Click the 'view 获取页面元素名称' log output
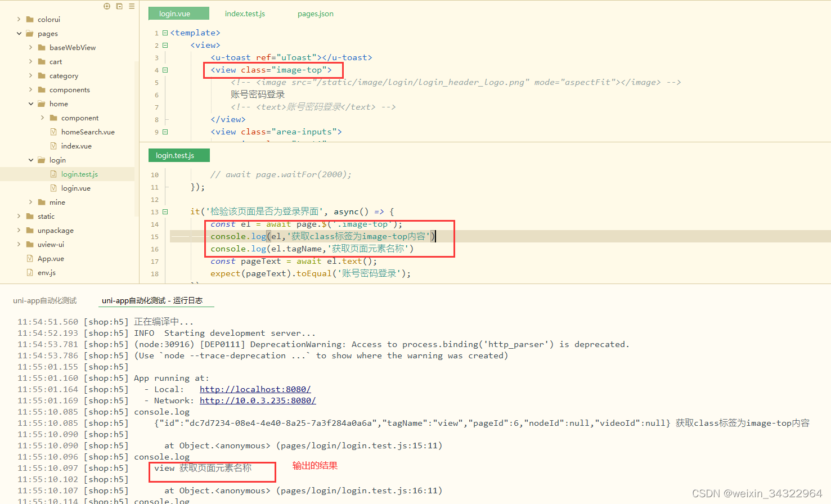Viewport: 831px width, 504px height. point(203,468)
